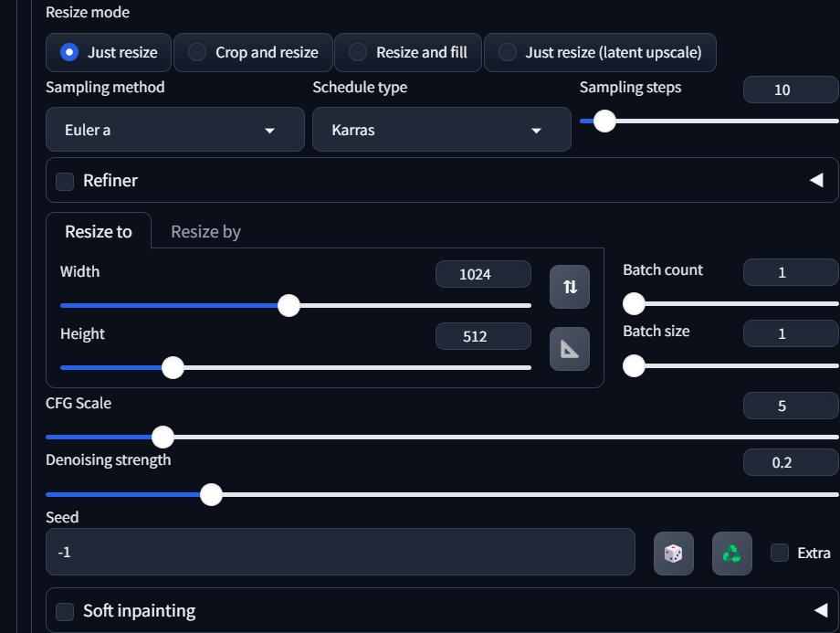Select Just resize (latent upscale) mode
Image resolution: width=840 pixels, height=633 pixels.
(x=600, y=53)
